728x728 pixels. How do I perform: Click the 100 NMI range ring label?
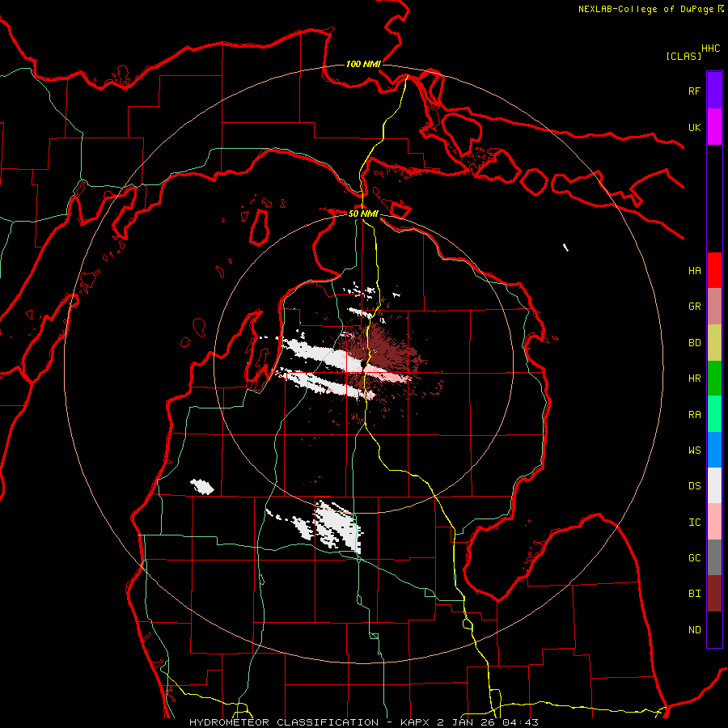point(363,64)
